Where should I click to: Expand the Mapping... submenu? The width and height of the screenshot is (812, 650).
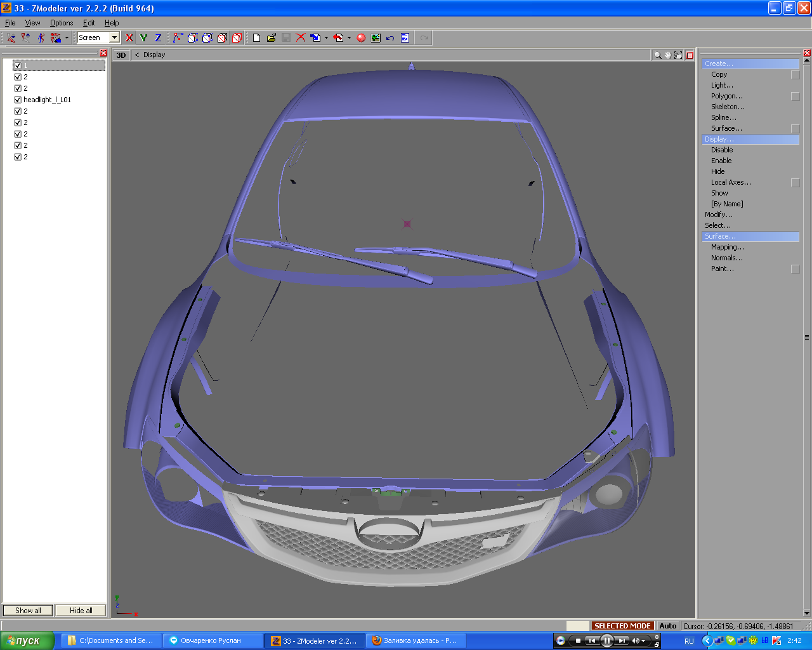coord(728,248)
